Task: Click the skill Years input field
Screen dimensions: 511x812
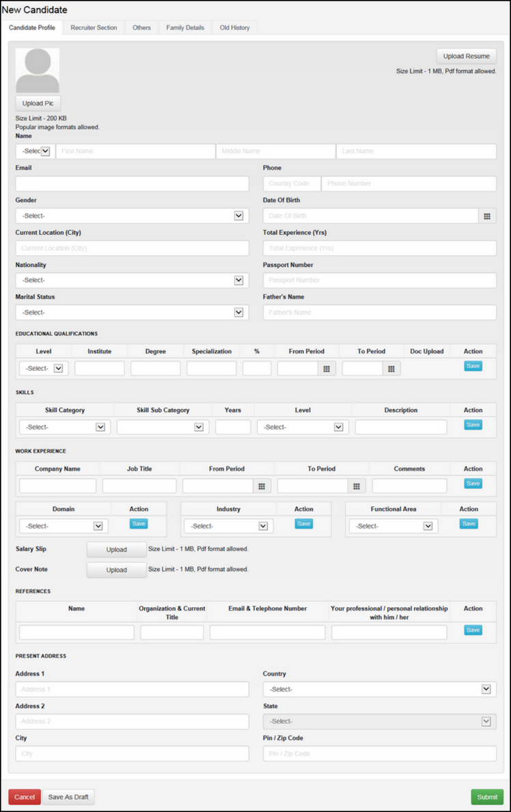Action: pos(233,428)
